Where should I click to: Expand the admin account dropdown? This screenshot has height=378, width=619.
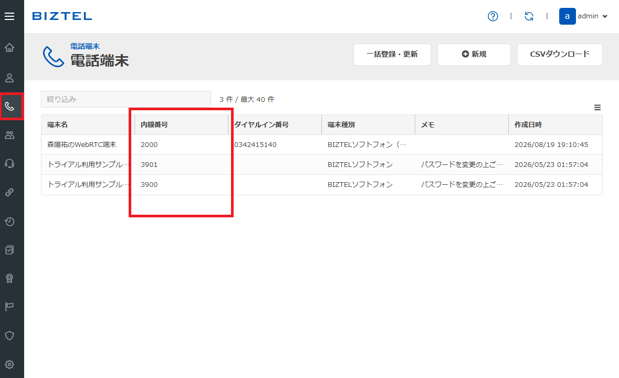click(x=592, y=16)
